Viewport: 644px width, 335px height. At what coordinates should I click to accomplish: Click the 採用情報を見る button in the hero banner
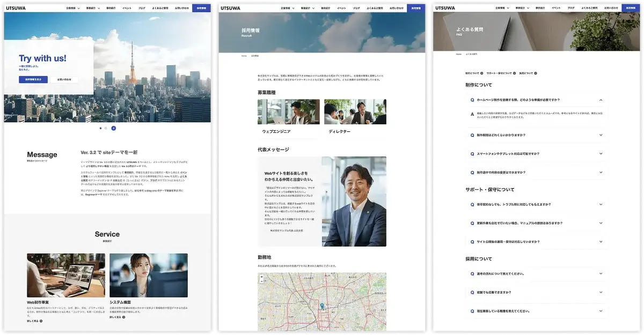point(32,79)
